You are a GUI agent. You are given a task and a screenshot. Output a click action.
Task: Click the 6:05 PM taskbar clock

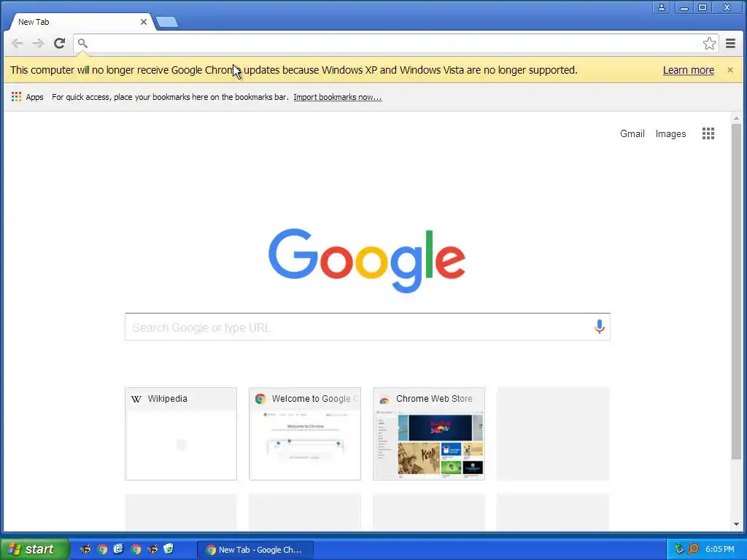(720, 549)
